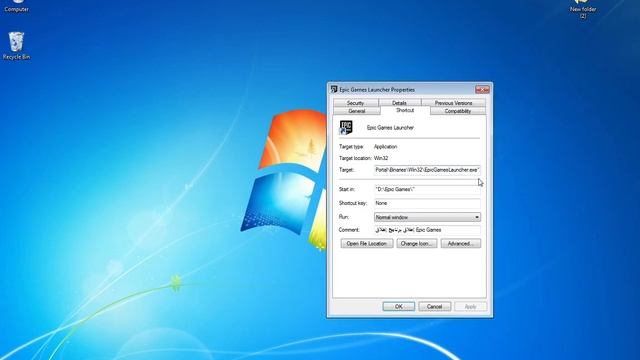Select the Shortcut tab
This screenshot has width=640, height=360.
click(405, 110)
